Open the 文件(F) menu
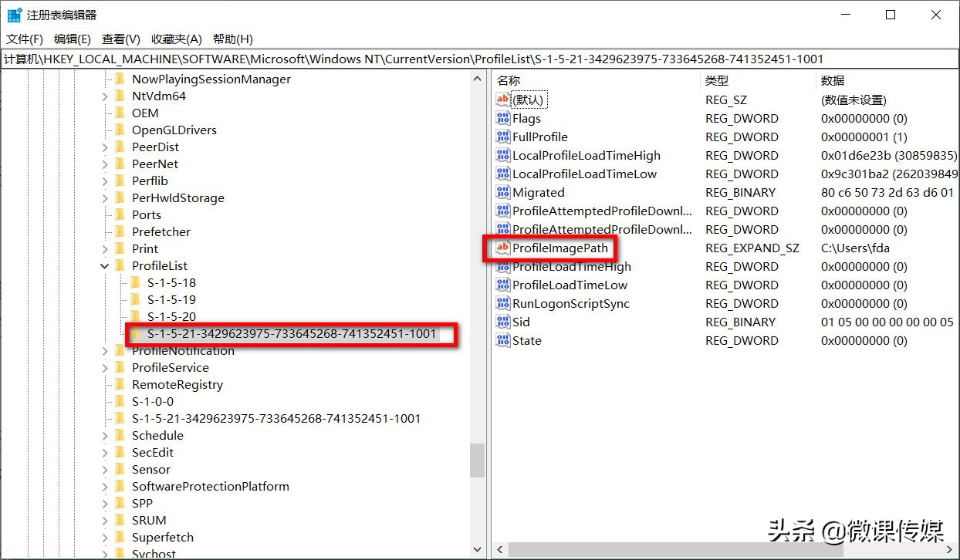The height and width of the screenshot is (560, 960). point(25,39)
